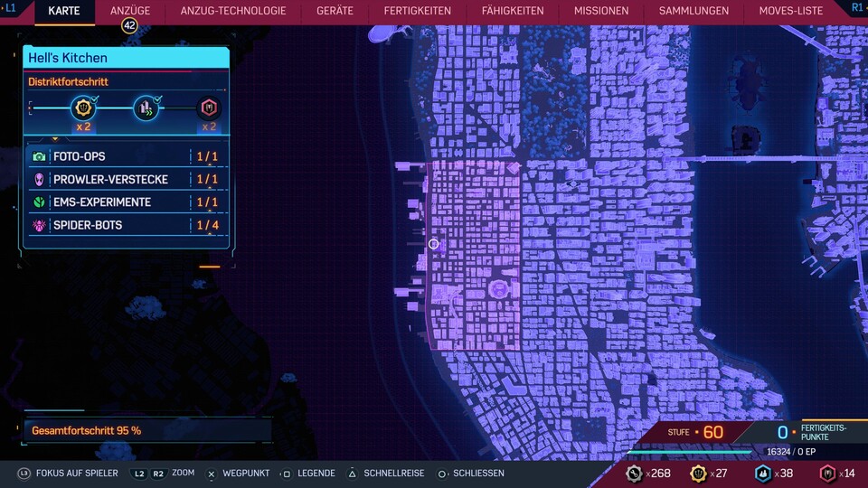
Task: Click the PROWLER-VERSTECKE mask icon
Action: tap(39, 179)
